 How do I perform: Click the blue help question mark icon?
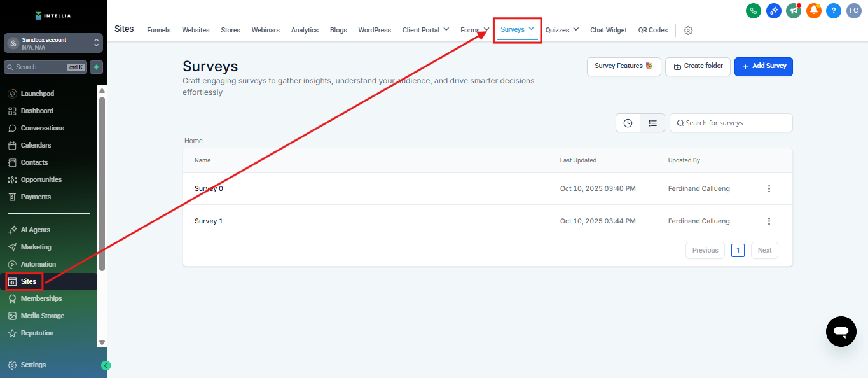[834, 10]
